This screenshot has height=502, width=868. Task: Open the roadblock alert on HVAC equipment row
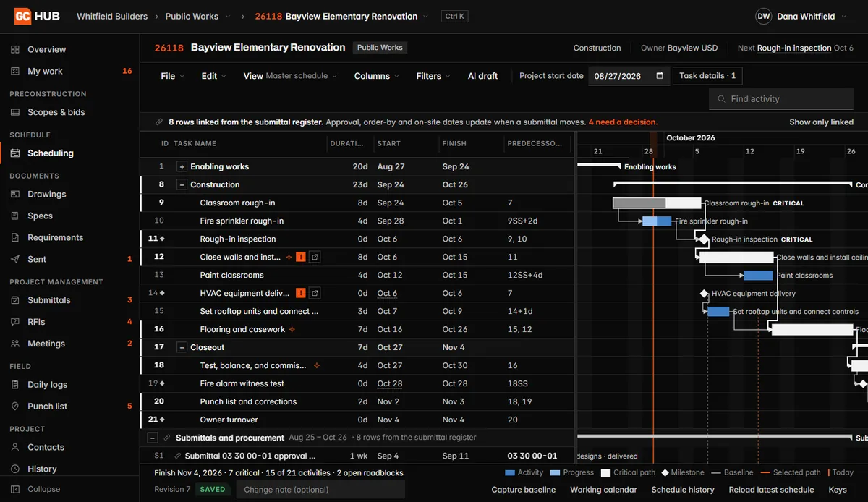pyautogui.click(x=301, y=293)
